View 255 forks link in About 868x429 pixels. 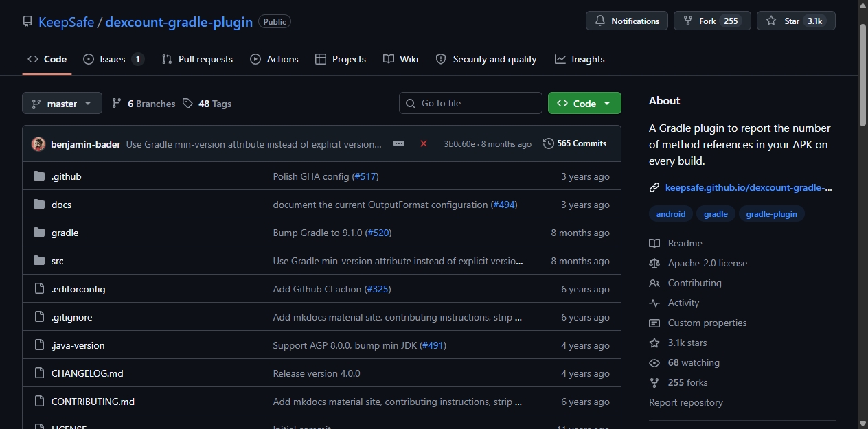coord(678,382)
